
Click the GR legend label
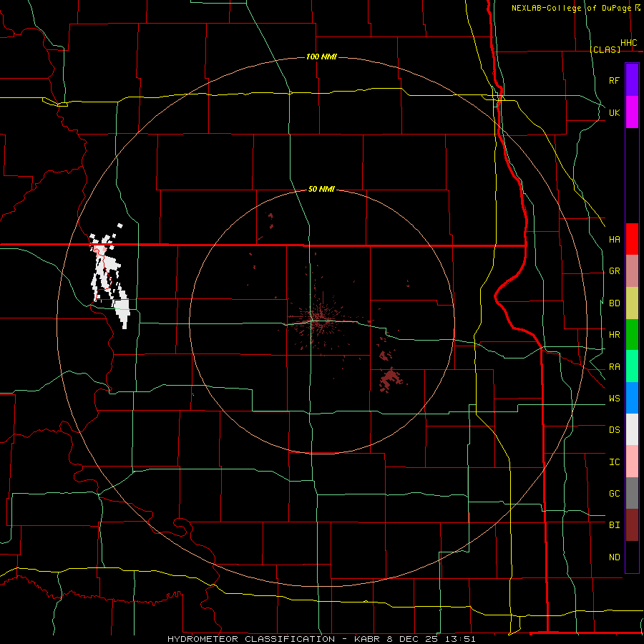tap(614, 271)
